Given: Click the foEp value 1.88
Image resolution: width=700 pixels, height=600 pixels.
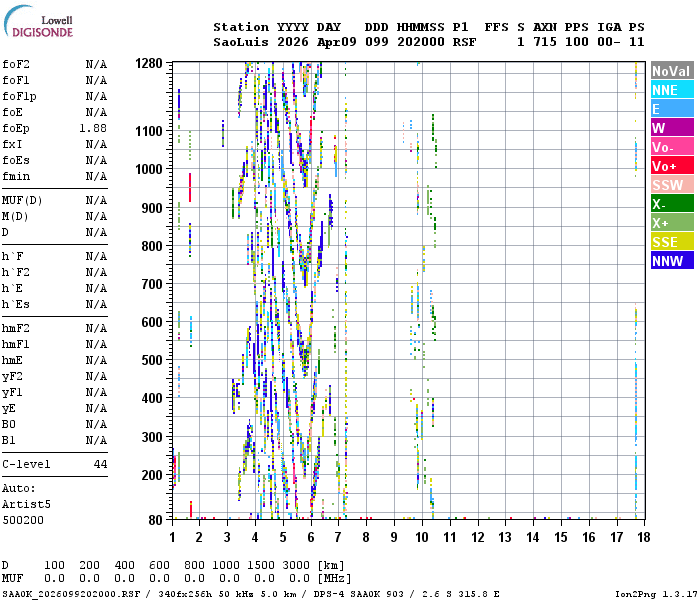Looking at the screenshot, I should pos(93,128).
